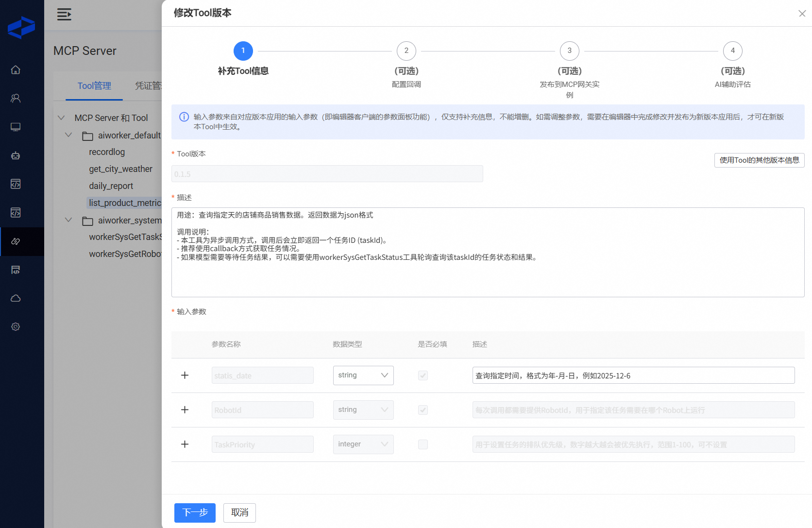Click the 取消 button
This screenshot has height=528, width=812.
click(x=239, y=513)
